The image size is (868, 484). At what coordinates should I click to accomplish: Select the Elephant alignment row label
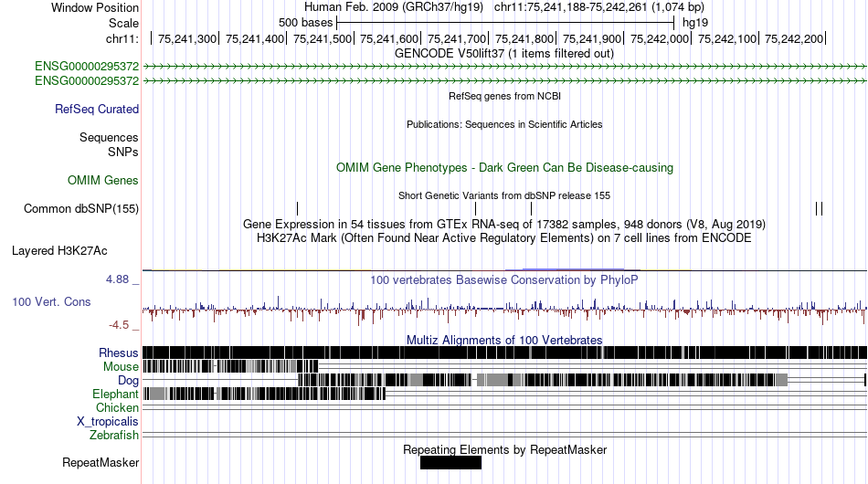pyautogui.click(x=115, y=394)
